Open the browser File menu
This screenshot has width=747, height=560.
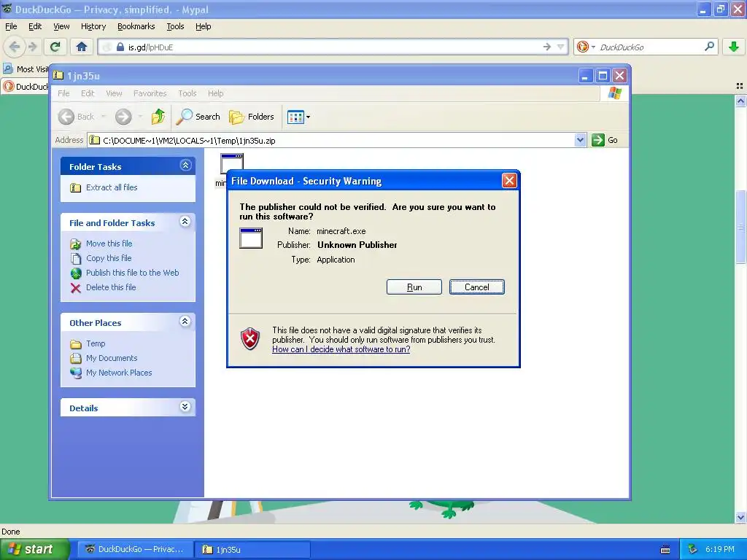[x=11, y=26]
